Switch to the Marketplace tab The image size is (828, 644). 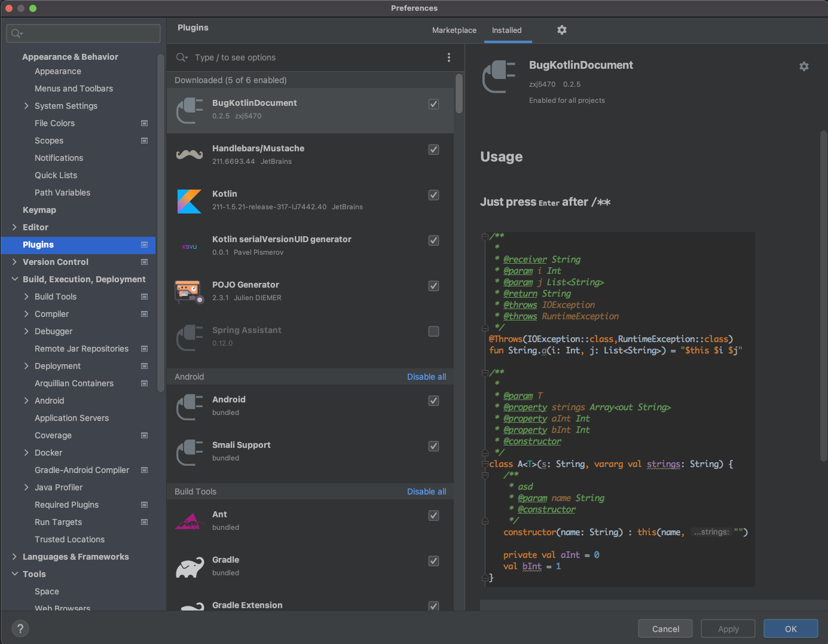point(454,30)
